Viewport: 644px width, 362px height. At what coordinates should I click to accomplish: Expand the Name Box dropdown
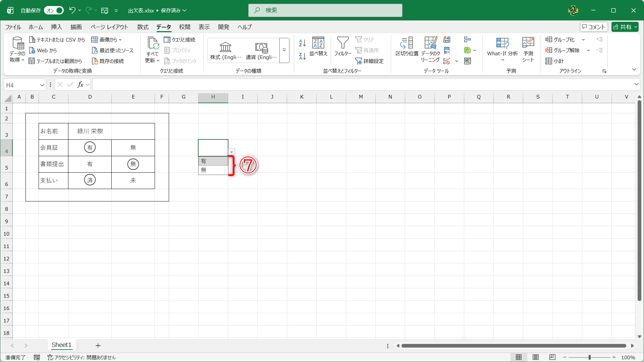coord(42,85)
